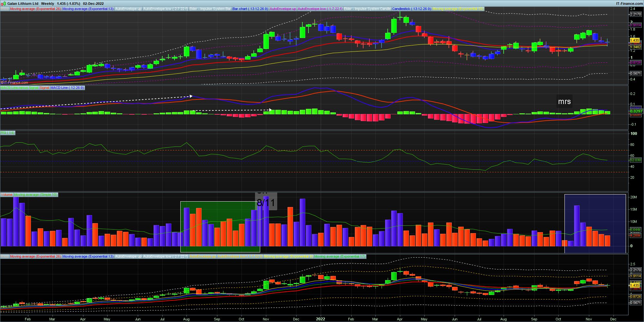Open the 'Elder - Impulse System Candle' label
Viewport: 644px width, 322px height.
point(367,9)
